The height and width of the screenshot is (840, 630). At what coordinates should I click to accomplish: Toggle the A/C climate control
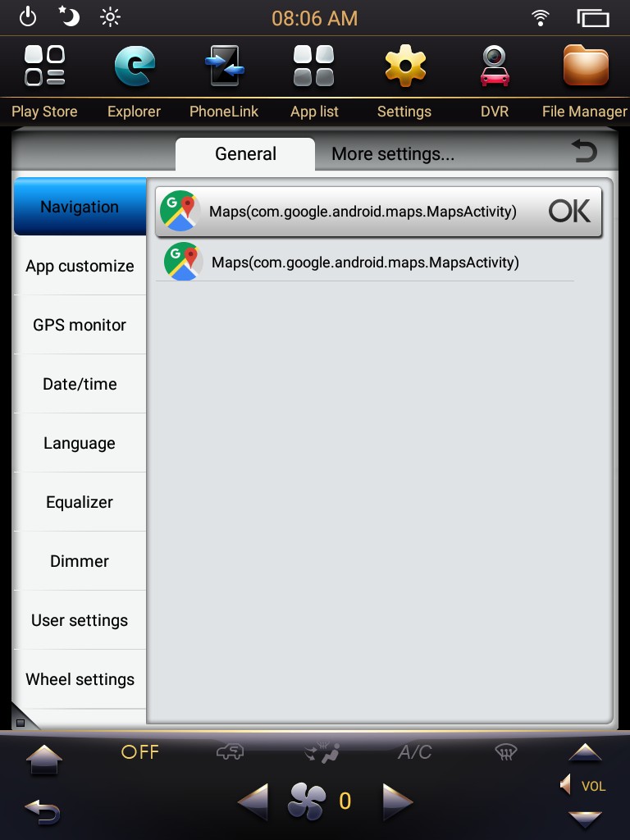coord(414,752)
